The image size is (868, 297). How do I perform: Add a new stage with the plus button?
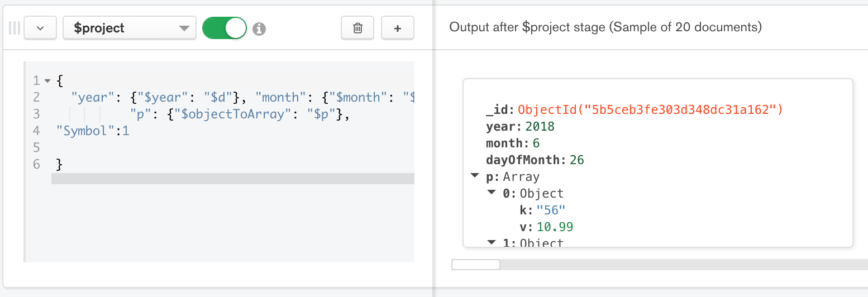pyautogui.click(x=398, y=28)
